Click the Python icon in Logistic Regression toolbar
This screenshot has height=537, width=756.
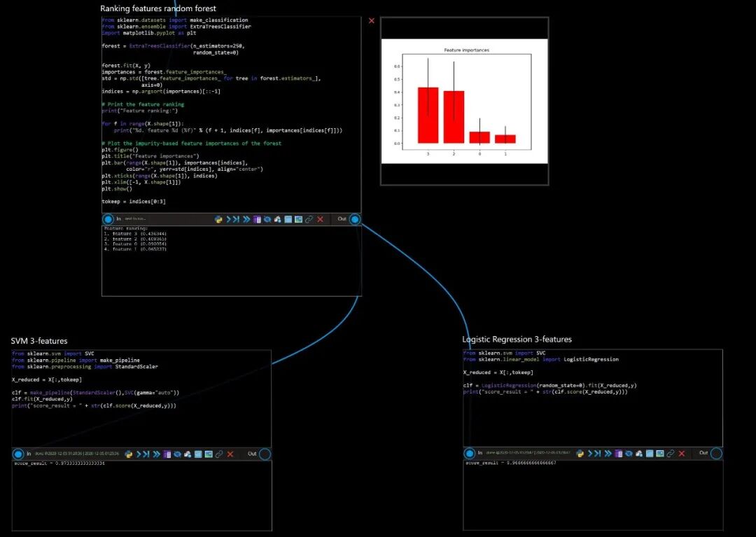click(580, 454)
